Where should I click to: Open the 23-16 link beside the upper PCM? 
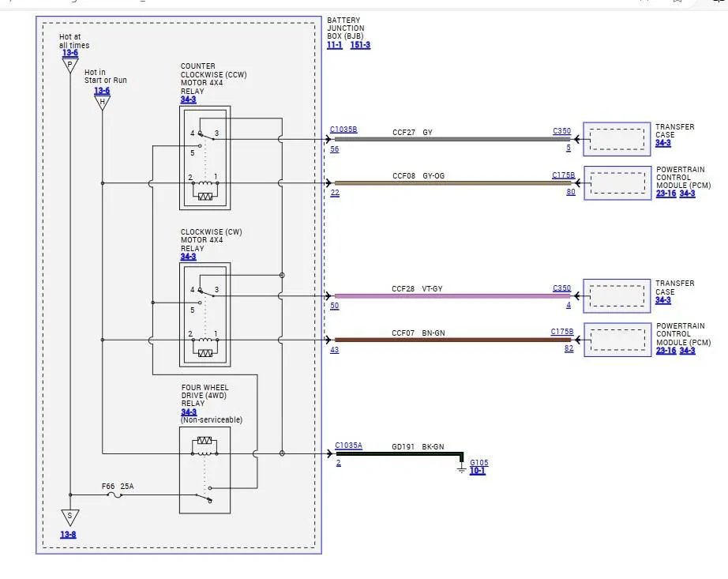point(666,194)
